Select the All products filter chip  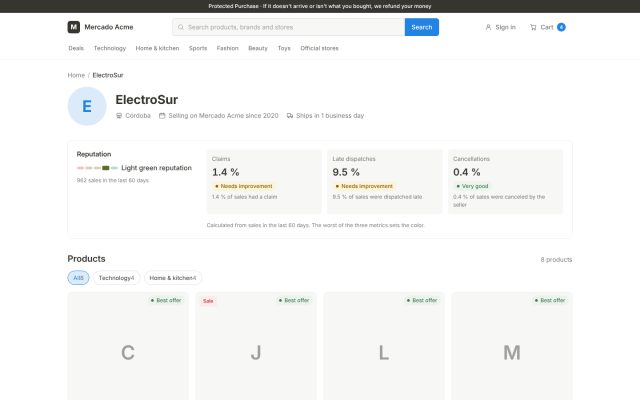click(x=78, y=278)
